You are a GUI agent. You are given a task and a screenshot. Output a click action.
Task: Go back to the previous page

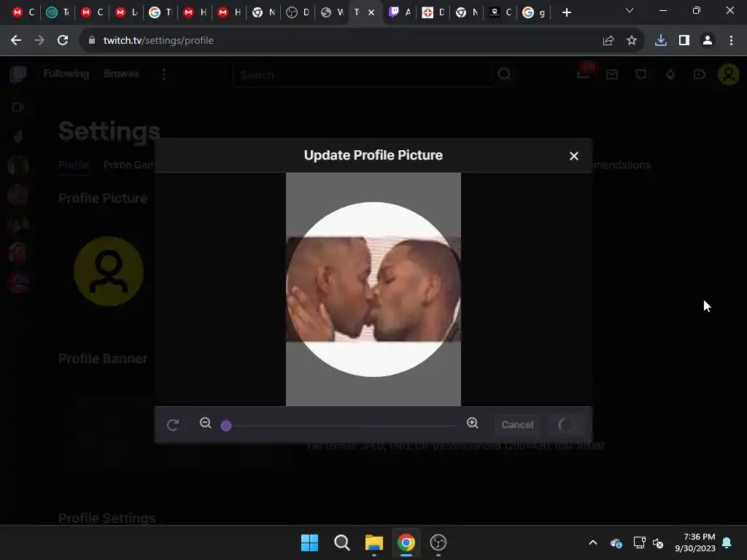[16, 41]
